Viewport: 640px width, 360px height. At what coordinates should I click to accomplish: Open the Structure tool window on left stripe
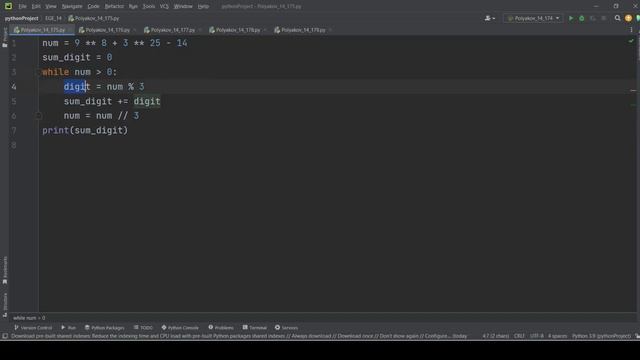5,304
